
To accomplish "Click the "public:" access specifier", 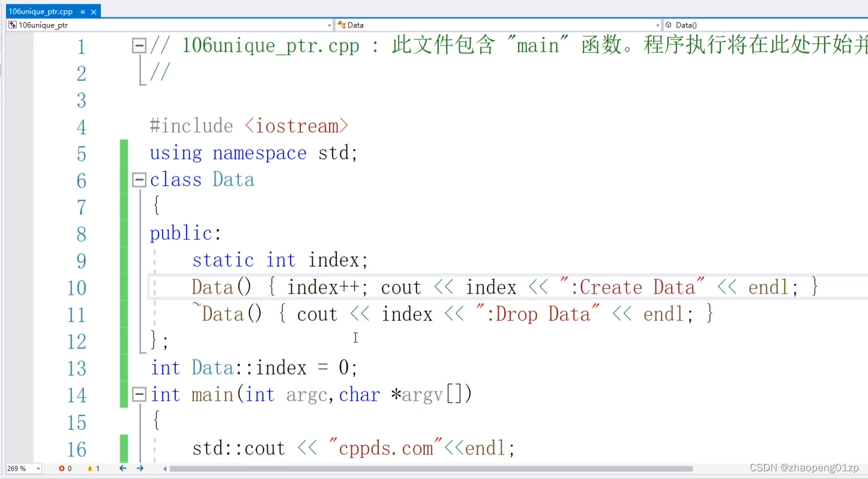I will 185,233.
